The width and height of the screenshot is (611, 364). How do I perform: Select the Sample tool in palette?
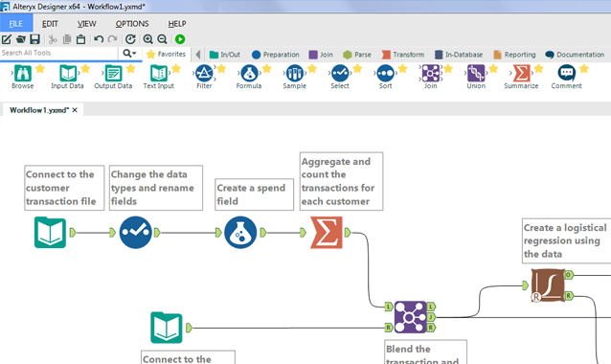(x=295, y=78)
